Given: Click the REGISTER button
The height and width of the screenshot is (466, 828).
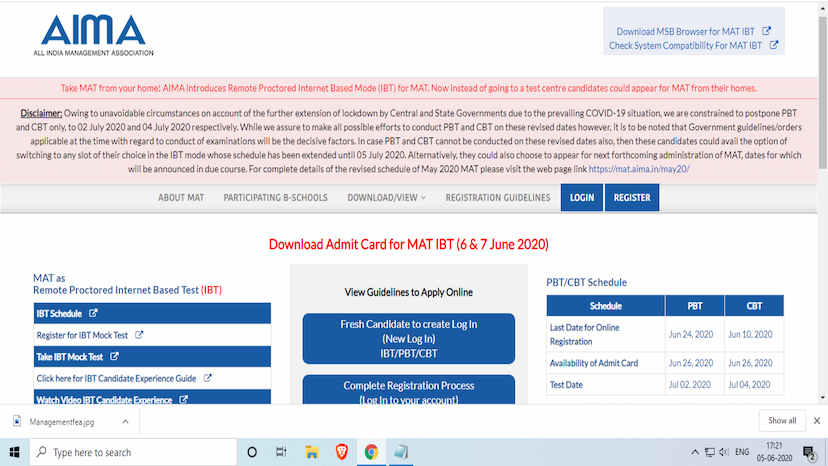Looking at the screenshot, I should (x=632, y=198).
